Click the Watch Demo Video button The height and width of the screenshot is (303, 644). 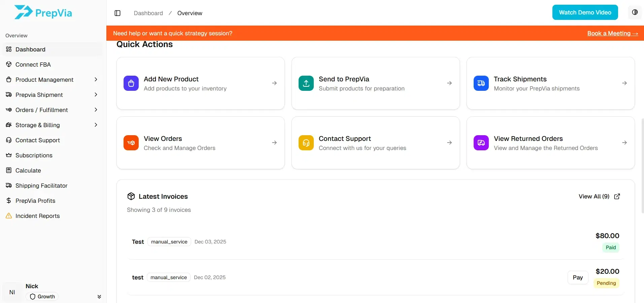pos(585,12)
